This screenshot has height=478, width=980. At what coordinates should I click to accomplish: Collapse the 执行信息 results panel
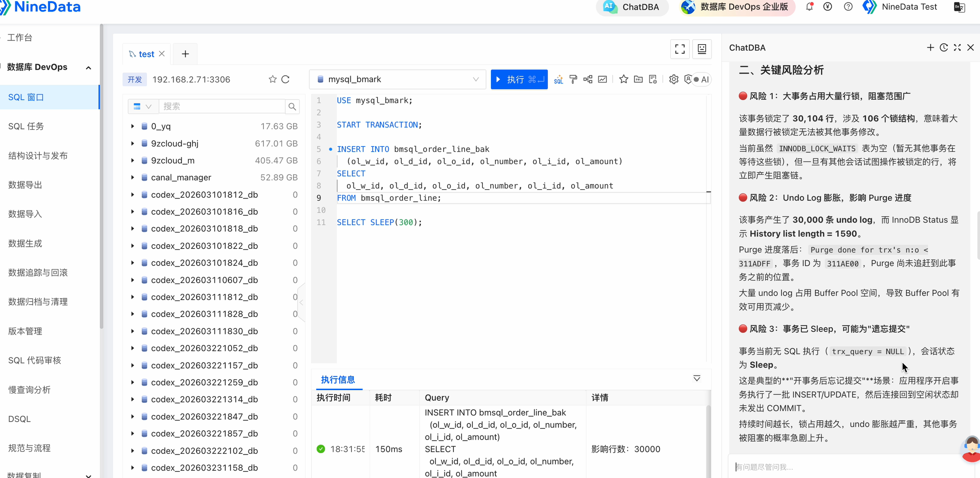point(697,378)
